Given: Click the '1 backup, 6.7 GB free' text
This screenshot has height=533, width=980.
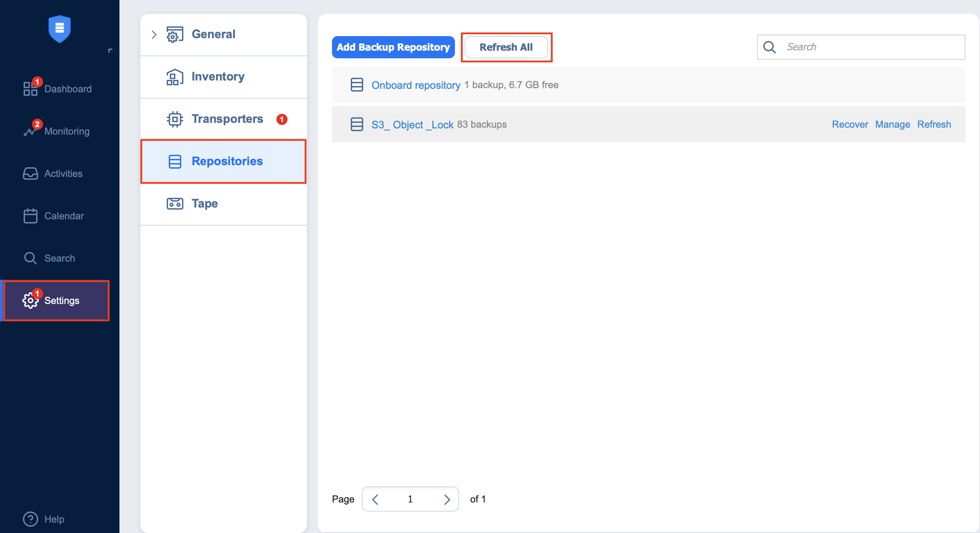Looking at the screenshot, I should [511, 85].
